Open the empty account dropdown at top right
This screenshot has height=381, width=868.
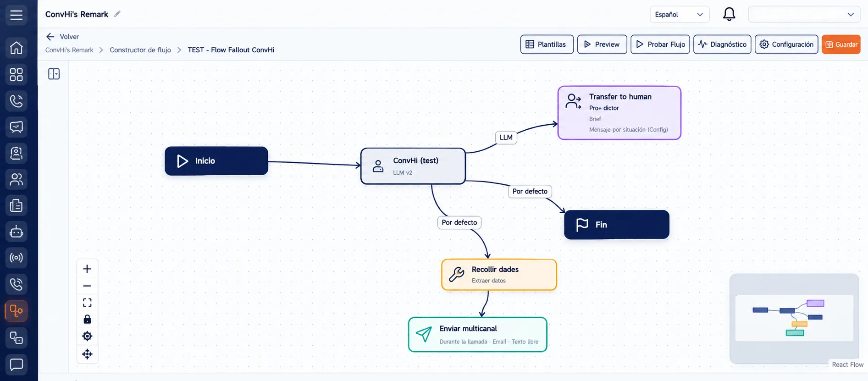tap(804, 14)
